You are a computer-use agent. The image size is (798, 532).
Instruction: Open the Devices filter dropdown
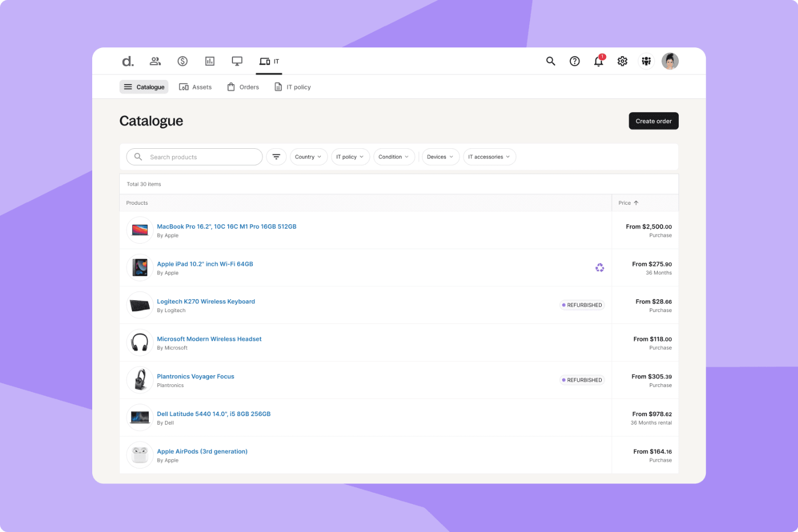(440, 156)
